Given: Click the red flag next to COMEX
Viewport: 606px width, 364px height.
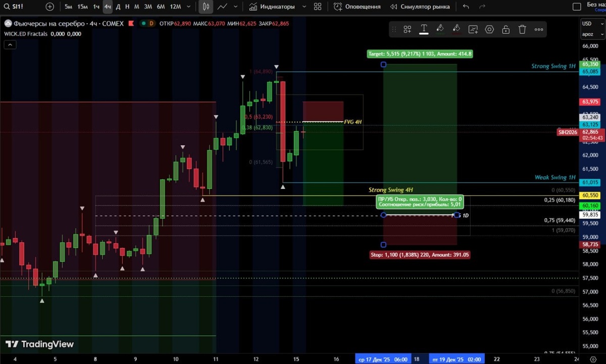Looking at the screenshot, I should pyautogui.click(x=131, y=24).
